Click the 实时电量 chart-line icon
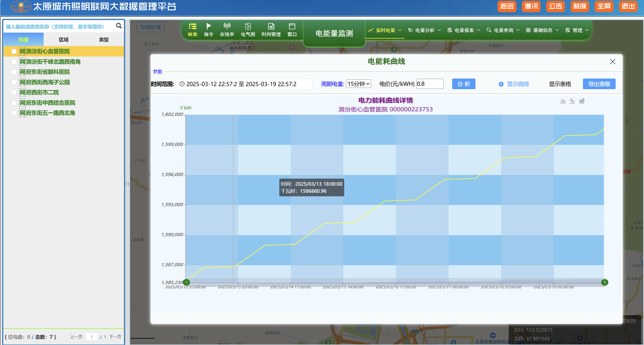Viewport: 644px width, 345px height. point(371,30)
